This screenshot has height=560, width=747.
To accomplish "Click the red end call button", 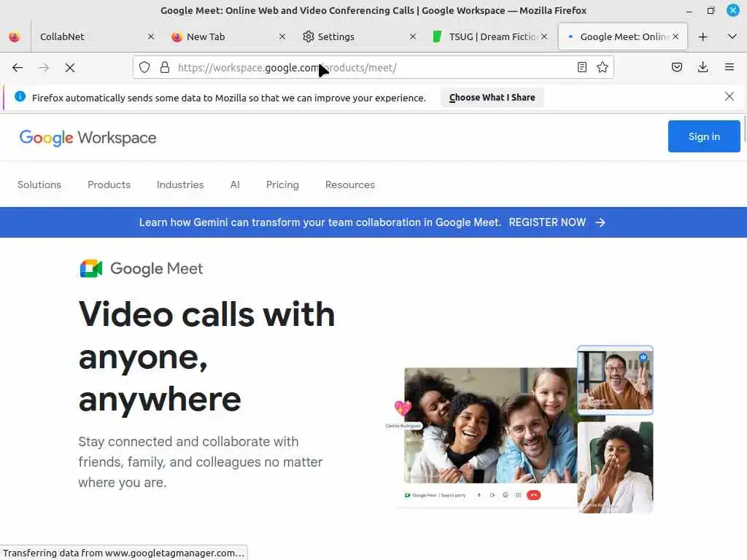I will [533, 495].
